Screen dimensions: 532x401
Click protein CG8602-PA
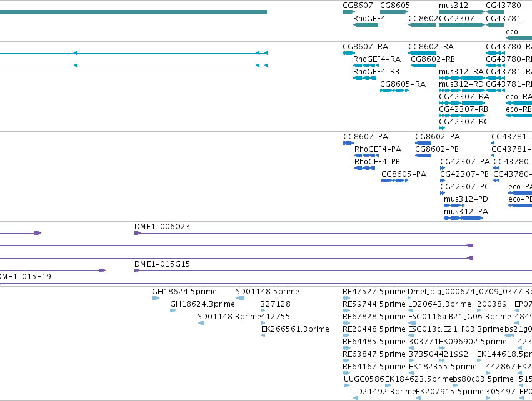423,143
